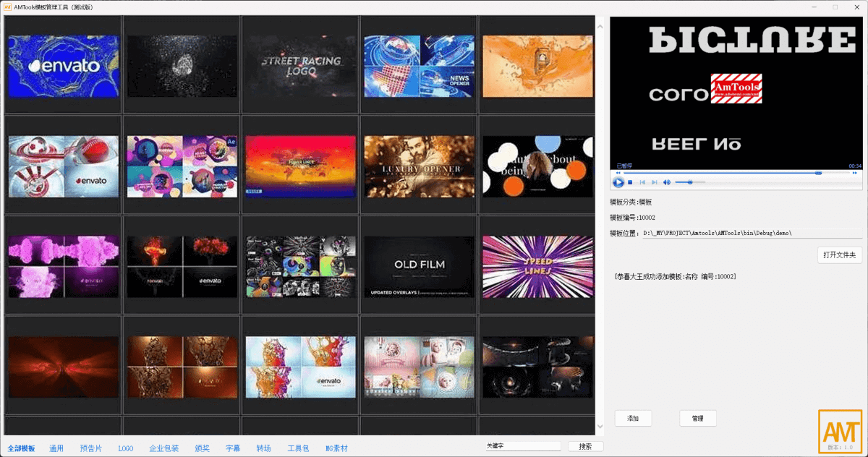Mute the video with the speaker icon

tap(667, 182)
